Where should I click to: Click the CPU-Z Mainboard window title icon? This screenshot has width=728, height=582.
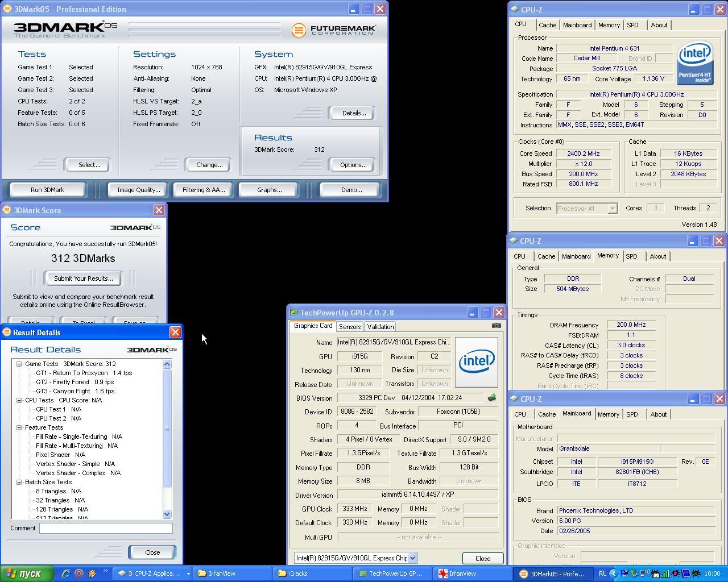[x=513, y=399]
